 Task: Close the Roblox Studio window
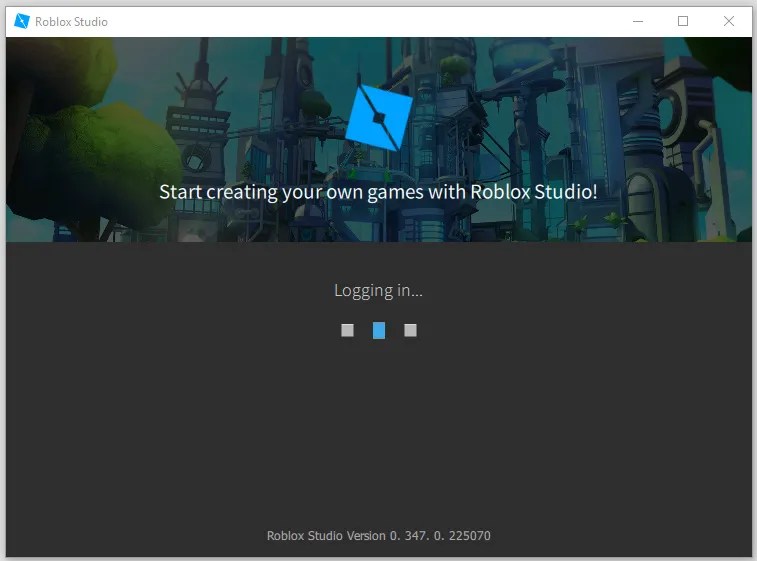(729, 21)
